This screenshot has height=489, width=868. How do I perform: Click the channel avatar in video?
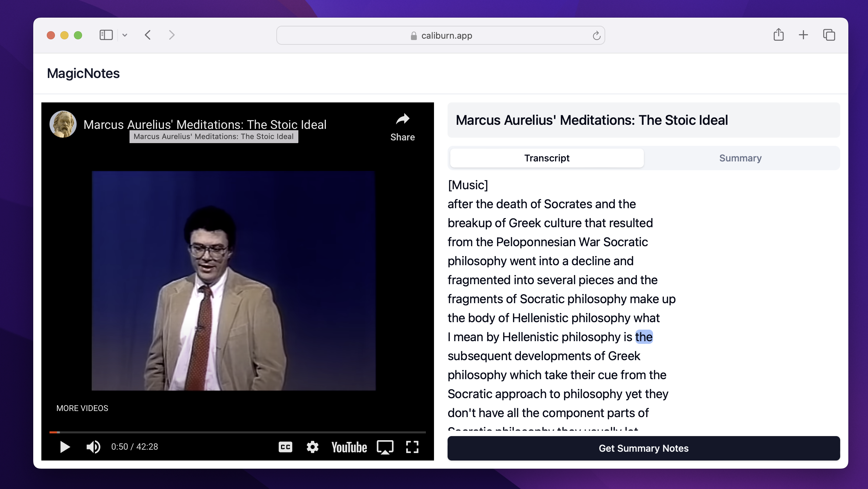(63, 124)
